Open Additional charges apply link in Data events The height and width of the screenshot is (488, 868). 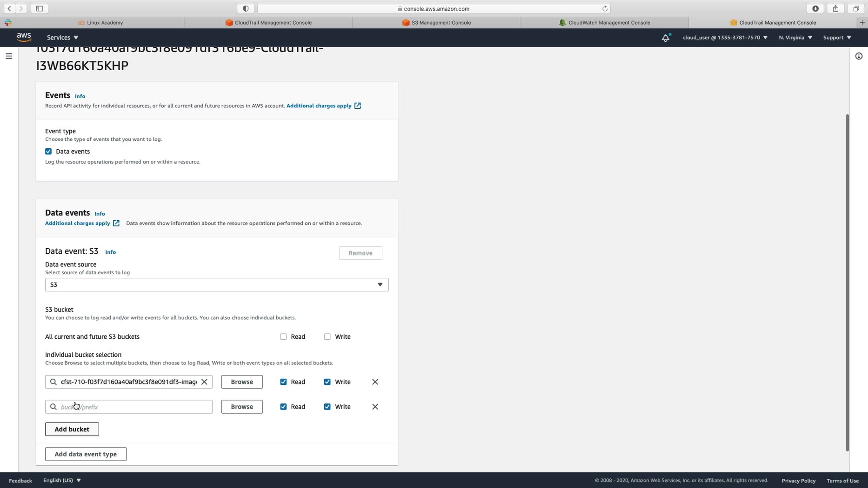pos(78,224)
